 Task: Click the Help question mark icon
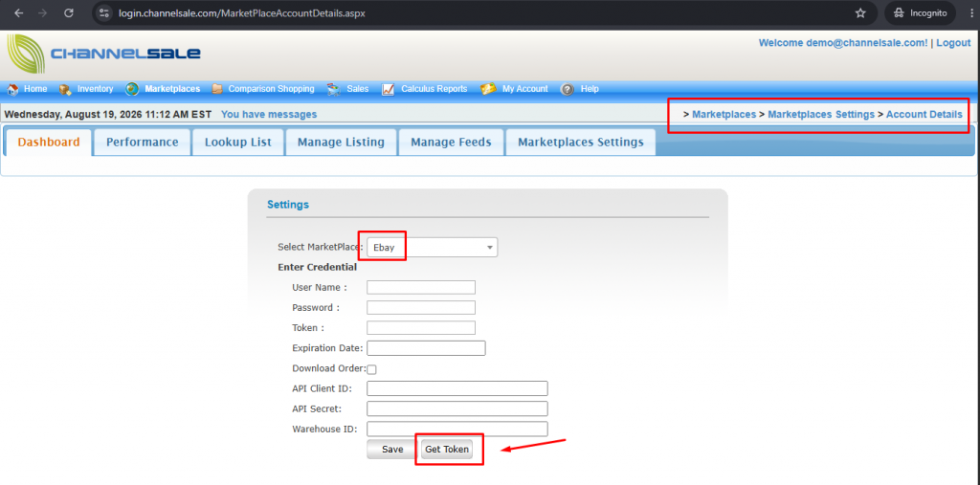coord(567,89)
